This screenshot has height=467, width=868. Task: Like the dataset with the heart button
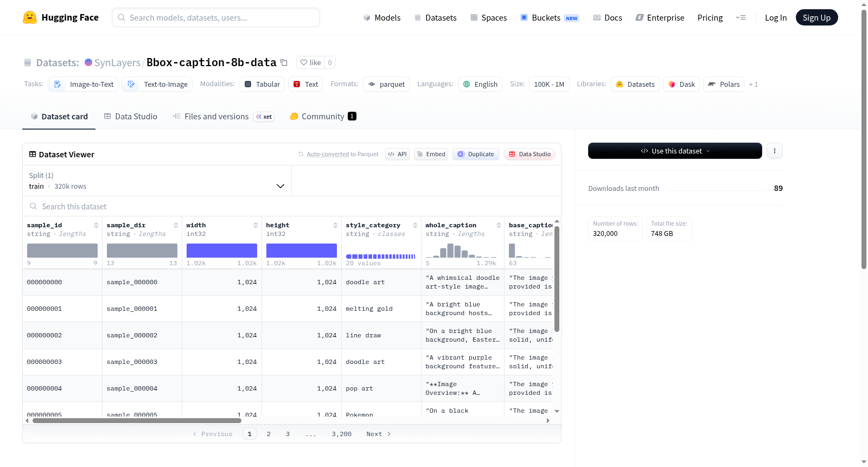pos(311,62)
